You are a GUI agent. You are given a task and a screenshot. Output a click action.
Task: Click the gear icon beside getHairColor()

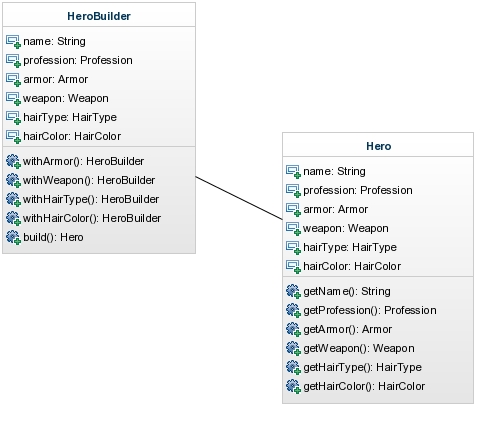point(293,387)
